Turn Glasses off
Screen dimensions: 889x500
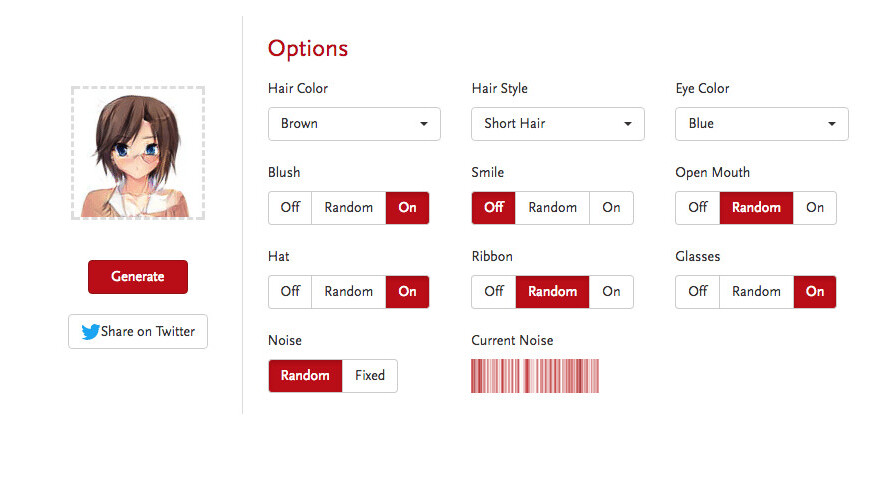(x=698, y=292)
